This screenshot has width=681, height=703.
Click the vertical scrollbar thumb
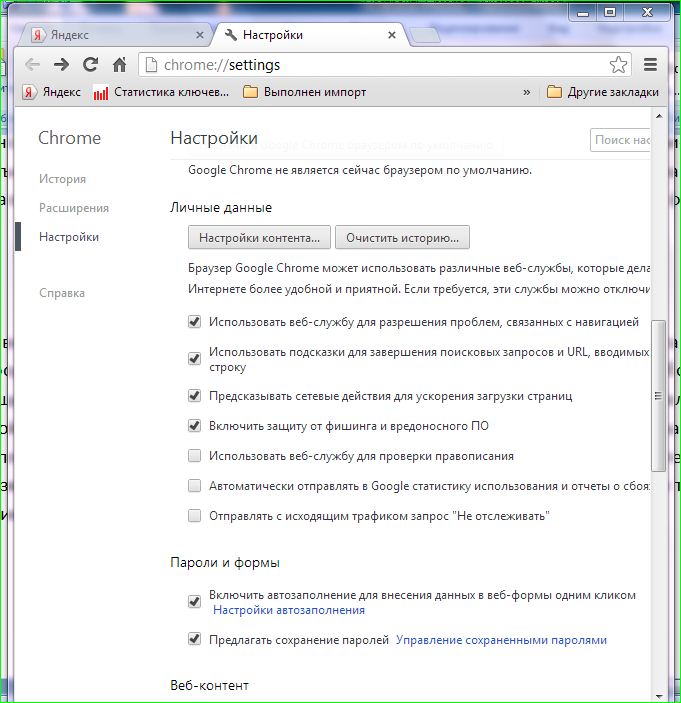pos(658,396)
